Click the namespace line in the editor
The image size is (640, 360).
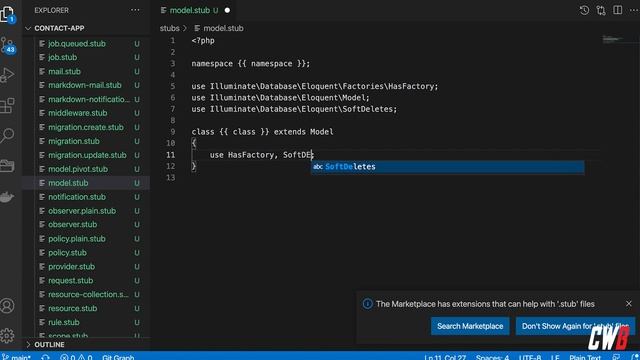(251, 64)
